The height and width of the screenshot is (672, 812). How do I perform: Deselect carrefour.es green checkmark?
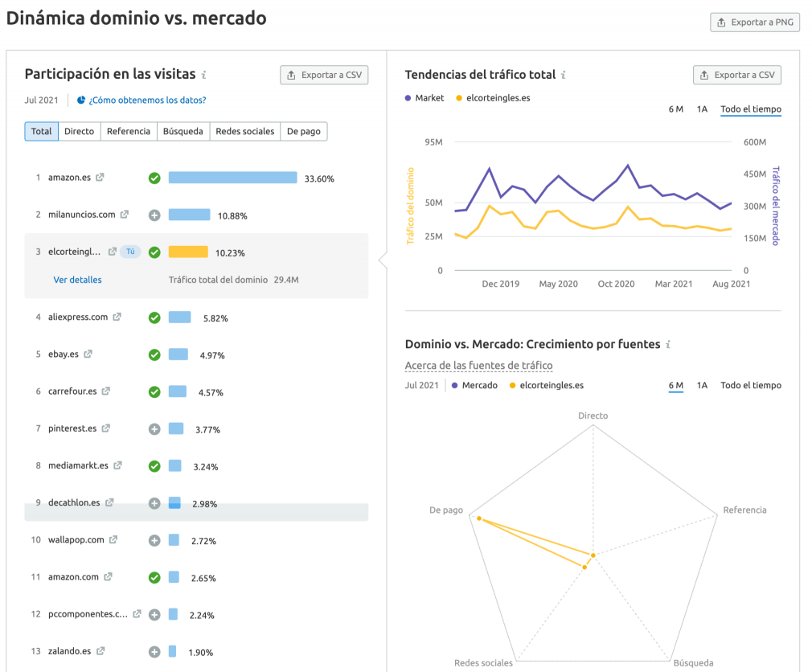pos(154,392)
